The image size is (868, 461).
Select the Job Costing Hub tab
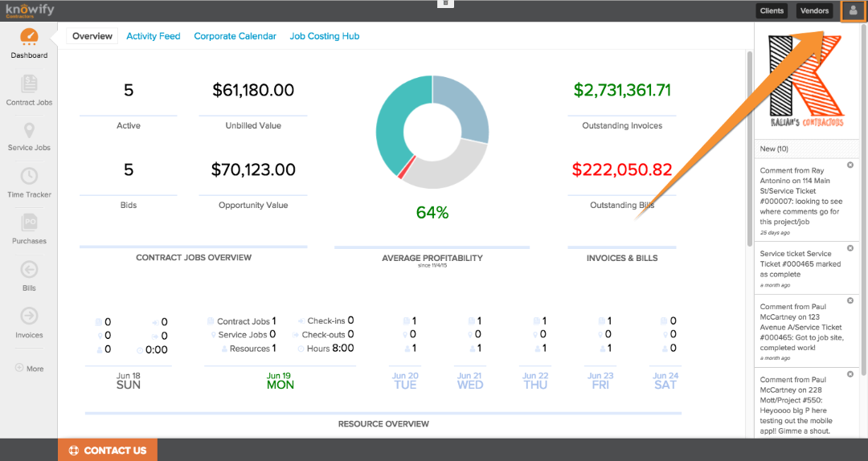coord(324,36)
